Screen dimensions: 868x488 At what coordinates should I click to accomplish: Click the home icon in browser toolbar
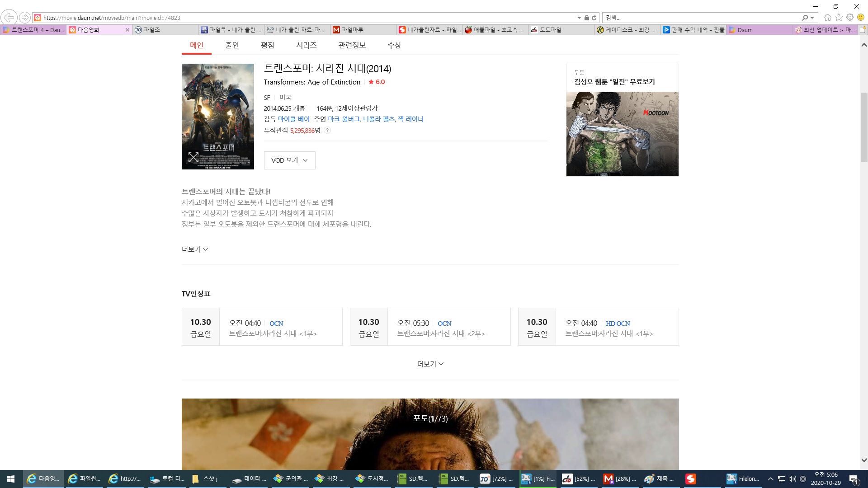[827, 17]
